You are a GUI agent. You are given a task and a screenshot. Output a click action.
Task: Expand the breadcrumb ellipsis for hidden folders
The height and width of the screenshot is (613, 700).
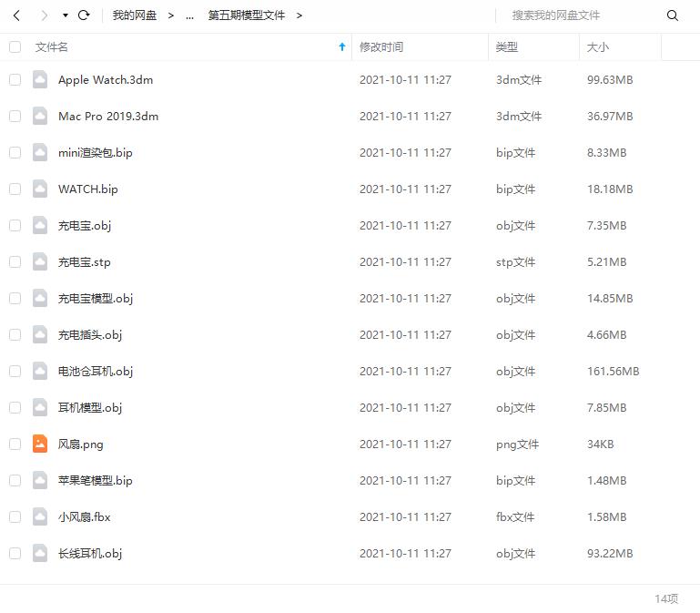pos(189,15)
